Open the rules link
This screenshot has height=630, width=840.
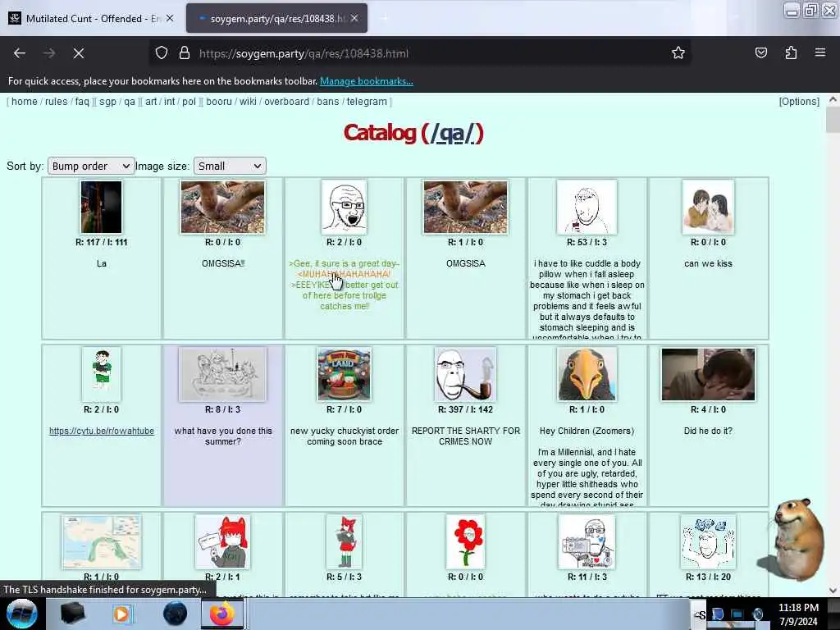point(57,101)
